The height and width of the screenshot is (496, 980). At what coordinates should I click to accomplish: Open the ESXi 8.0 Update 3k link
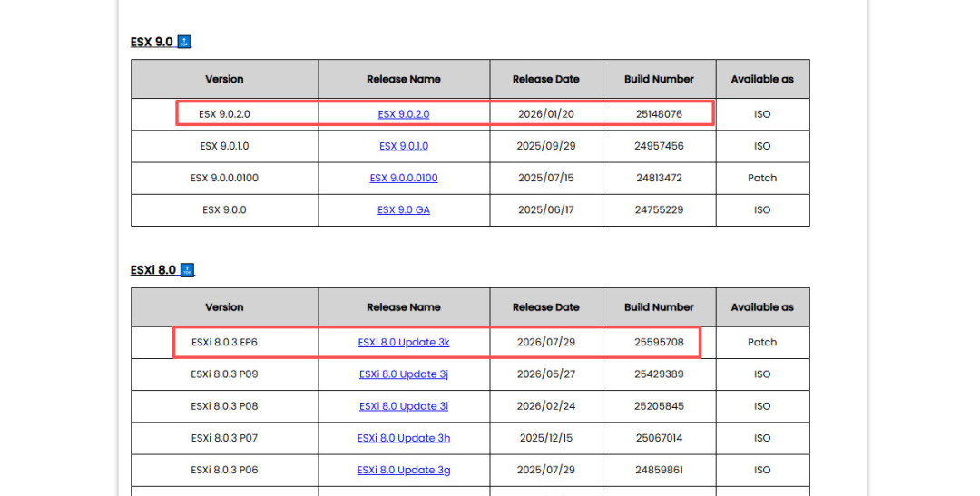(x=404, y=343)
